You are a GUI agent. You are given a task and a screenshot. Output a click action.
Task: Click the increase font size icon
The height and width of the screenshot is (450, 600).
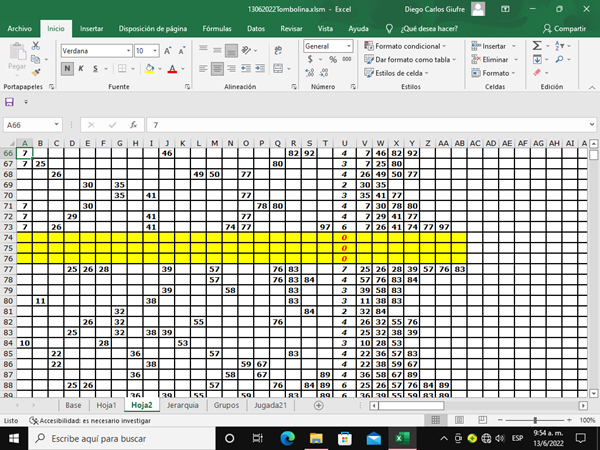(169, 50)
